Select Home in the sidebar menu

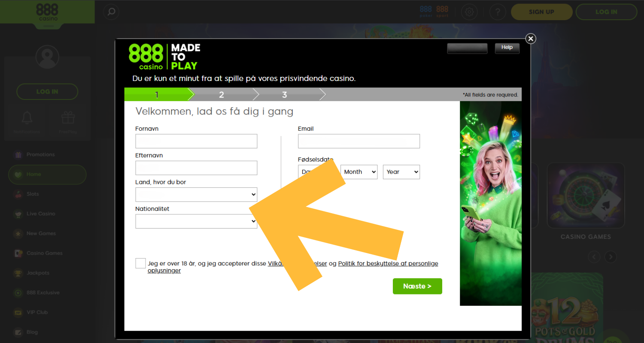point(47,175)
